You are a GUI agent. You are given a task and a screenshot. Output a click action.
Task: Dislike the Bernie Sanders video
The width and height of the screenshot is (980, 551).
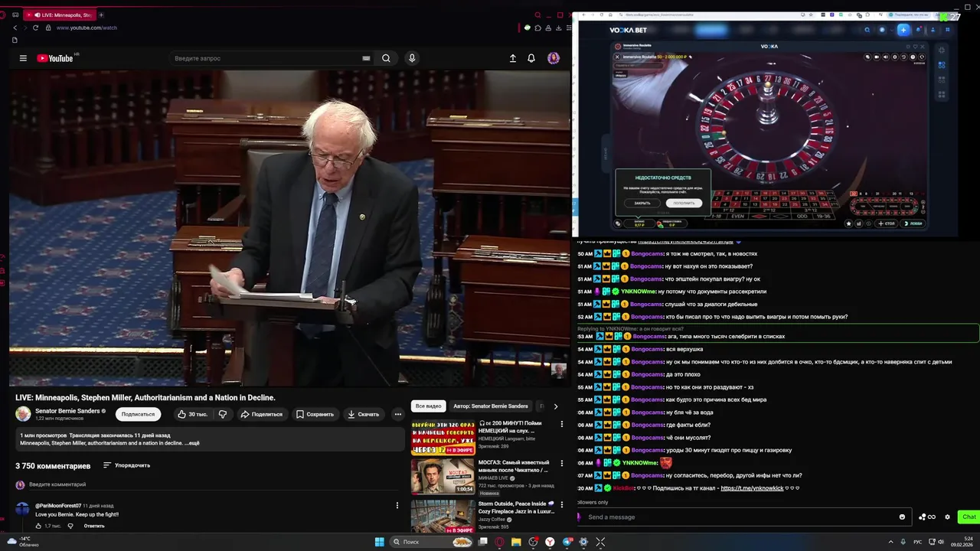tap(223, 414)
